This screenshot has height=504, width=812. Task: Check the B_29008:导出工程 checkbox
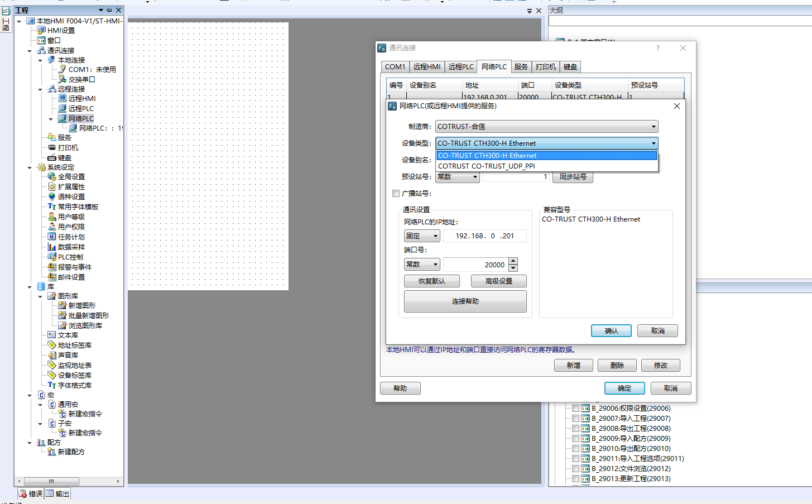[575, 429]
